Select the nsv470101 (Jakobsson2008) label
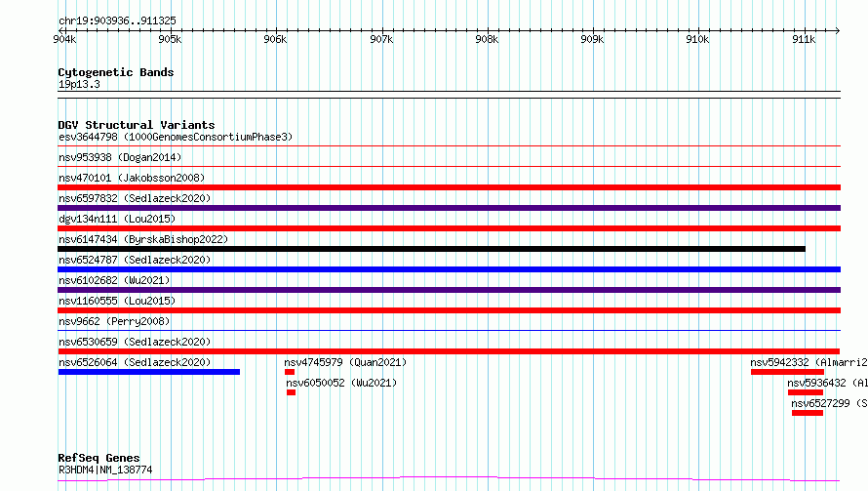Image resolution: width=868 pixels, height=491 pixels. pos(132,178)
